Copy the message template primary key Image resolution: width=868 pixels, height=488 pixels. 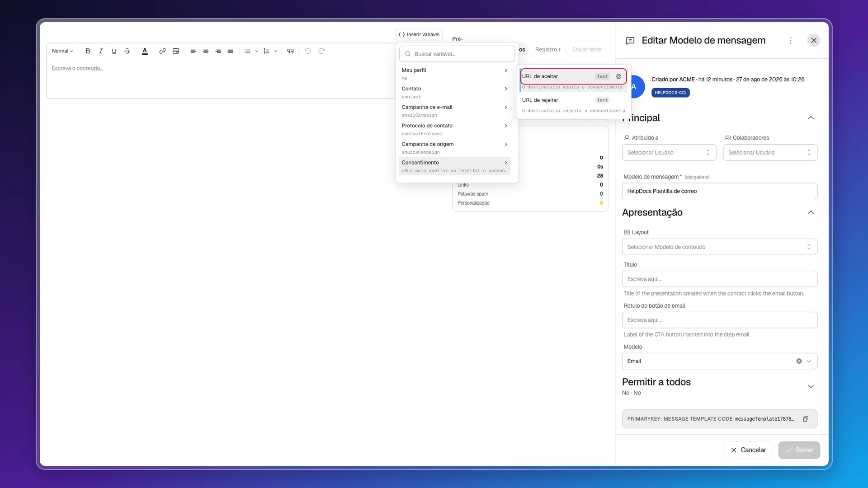click(806, 419)
